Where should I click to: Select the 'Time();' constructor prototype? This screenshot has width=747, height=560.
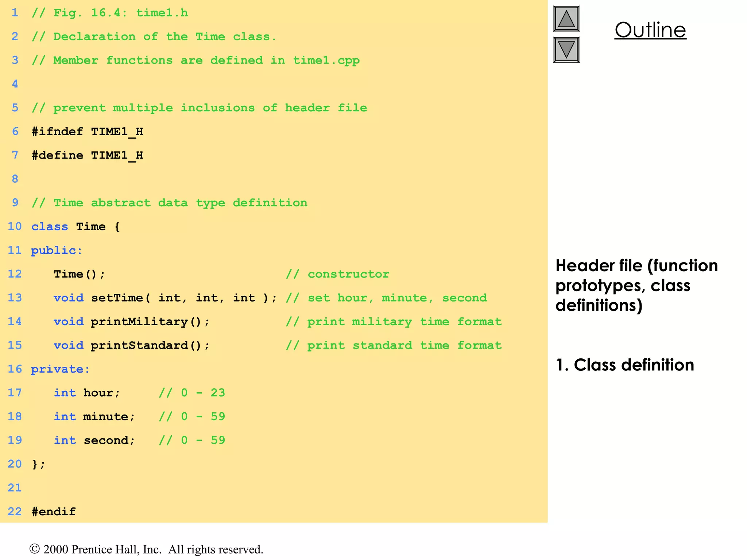click(x=79, y=274)
